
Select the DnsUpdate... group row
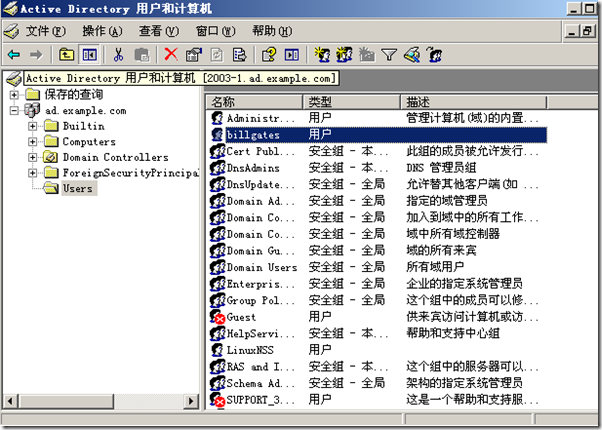pyautogui.click(x=378, y=184)
